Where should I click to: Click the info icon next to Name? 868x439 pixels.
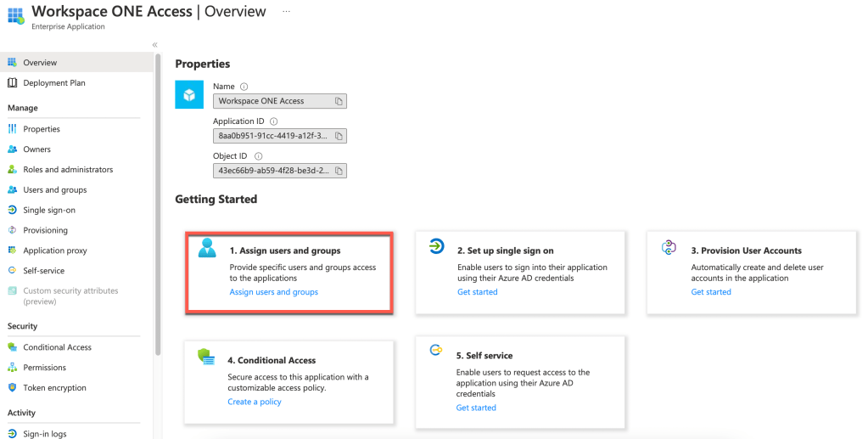244,87
